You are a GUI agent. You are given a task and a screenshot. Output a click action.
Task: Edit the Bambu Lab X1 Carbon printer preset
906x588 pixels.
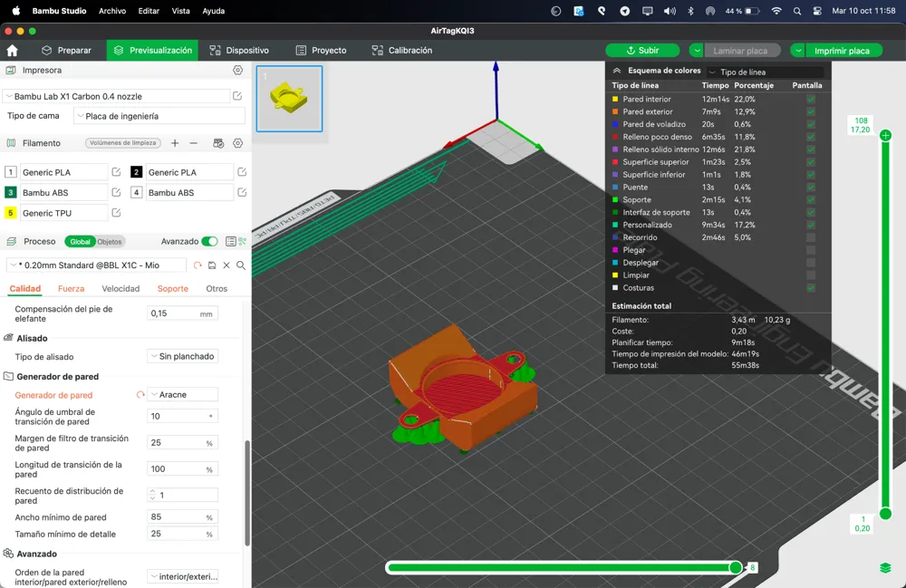point(236,96)
